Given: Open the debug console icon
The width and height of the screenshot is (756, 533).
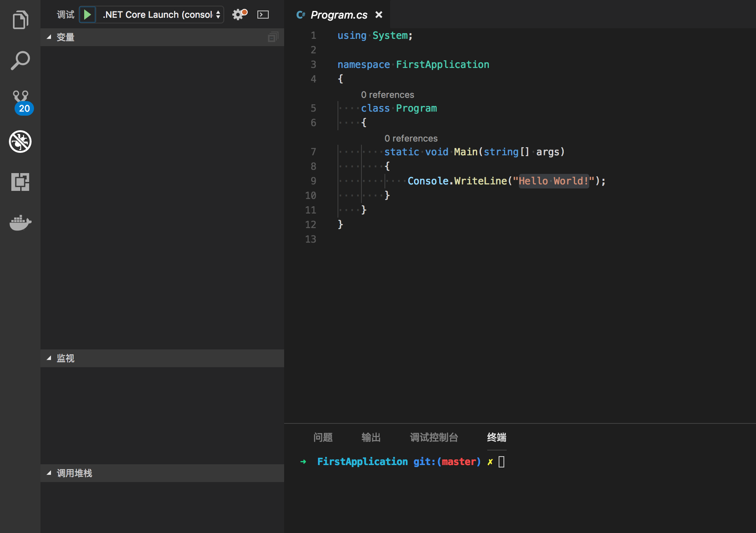Looking at the screenshot, I should click(263, 15).
